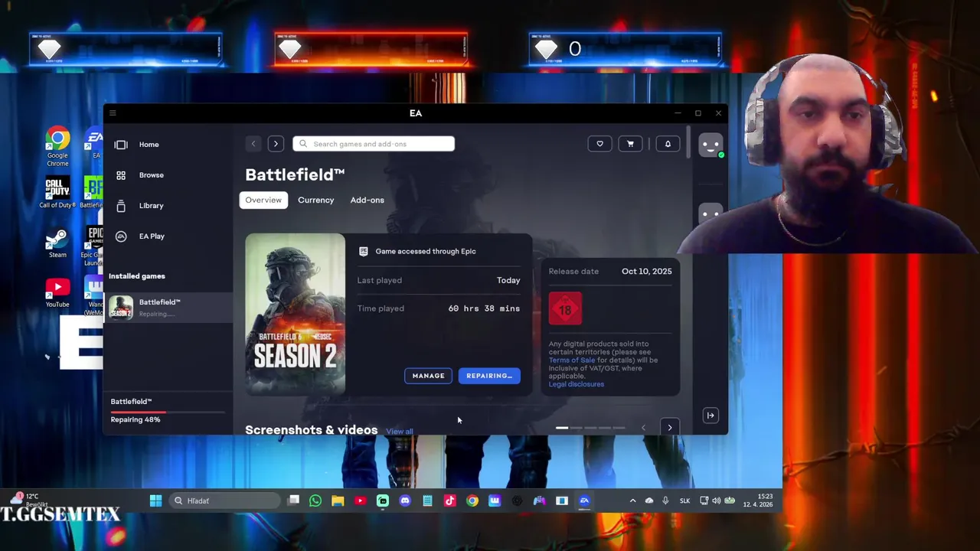
Task: Click the REPAIRING... button
Action: pyautogui.click(x=489, y=376)
